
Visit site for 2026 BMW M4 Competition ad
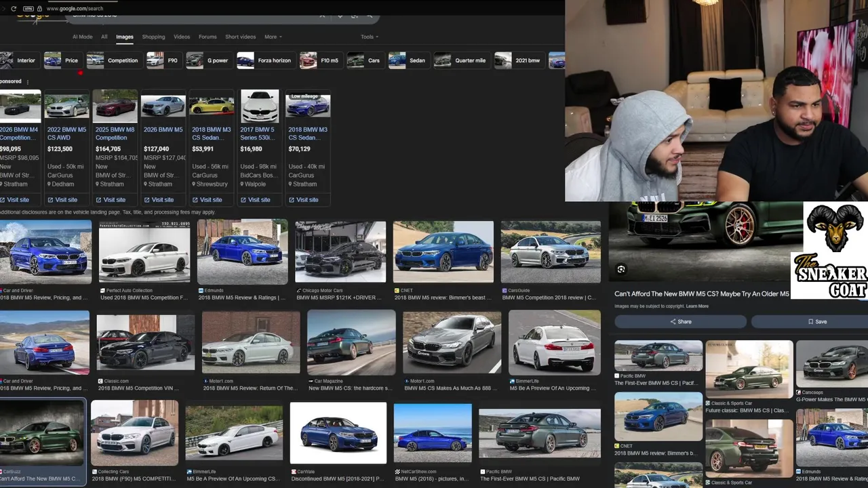[x=15, y=200]
